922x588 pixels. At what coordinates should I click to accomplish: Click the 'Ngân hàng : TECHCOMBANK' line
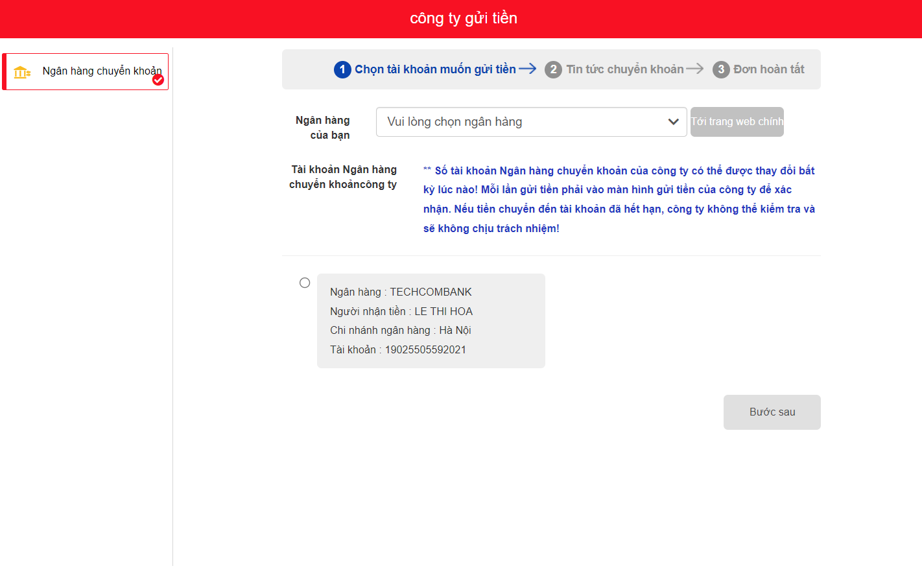(x=401, y=292)
